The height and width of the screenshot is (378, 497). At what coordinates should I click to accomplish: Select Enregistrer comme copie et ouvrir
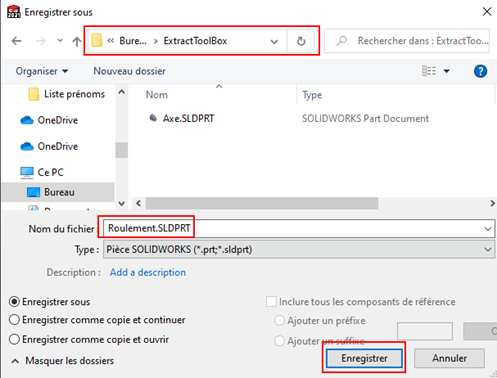click(14, 339)
